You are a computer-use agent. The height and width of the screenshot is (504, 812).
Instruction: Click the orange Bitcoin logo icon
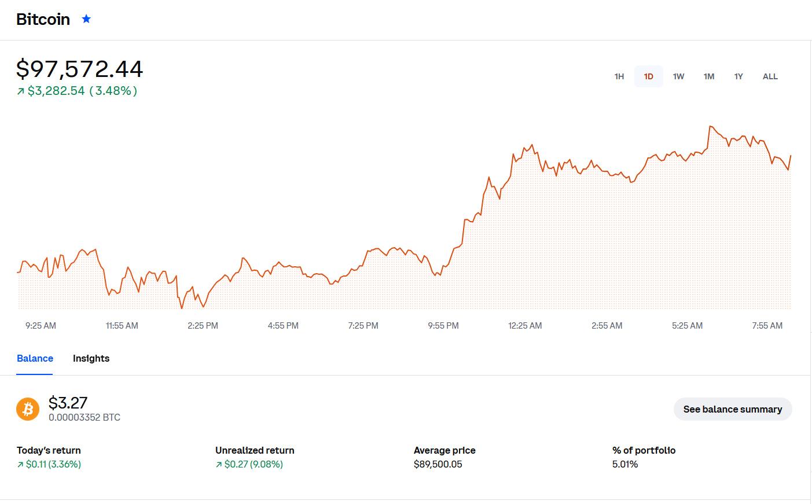pyautogui.click(x=28, y=409)
